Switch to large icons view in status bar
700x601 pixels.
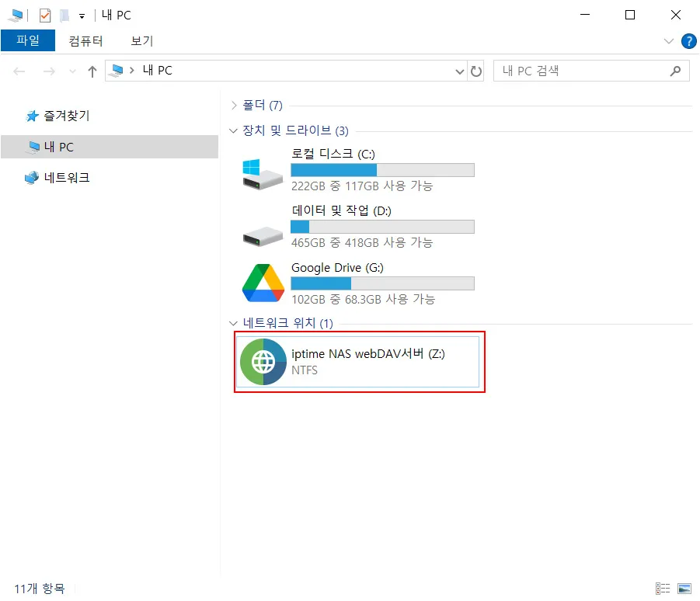(x=684, y=589)
